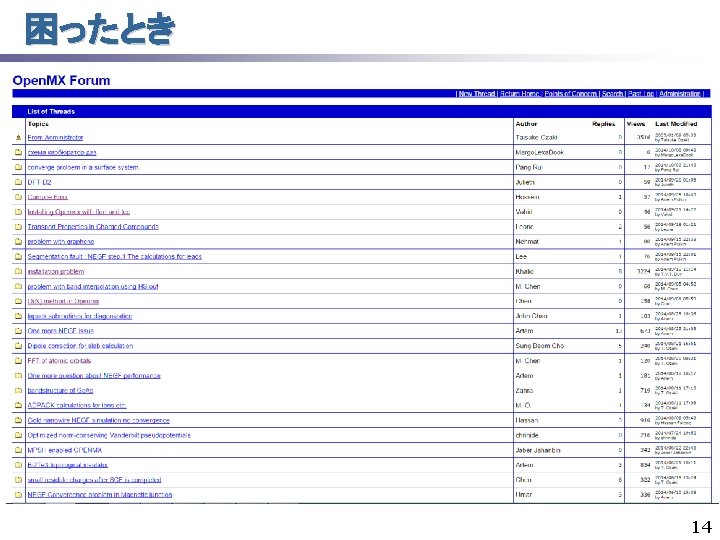Click author name Sung Beom Cho
720x540 pixels.
click(x=540, y=346)
